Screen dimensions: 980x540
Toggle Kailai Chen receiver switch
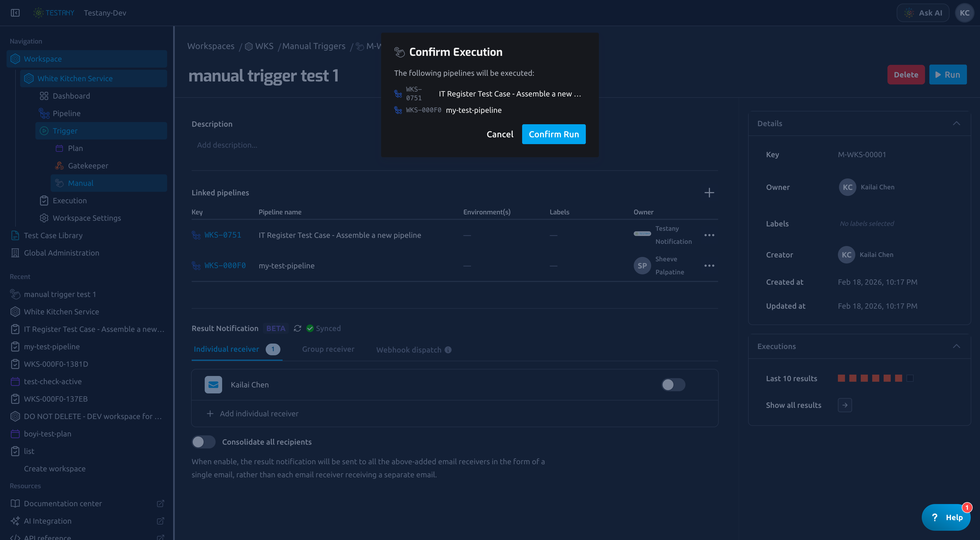673,385
